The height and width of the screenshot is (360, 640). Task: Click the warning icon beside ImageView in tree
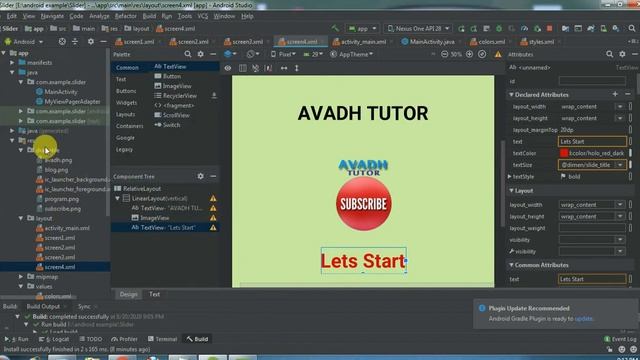point(213,218)
